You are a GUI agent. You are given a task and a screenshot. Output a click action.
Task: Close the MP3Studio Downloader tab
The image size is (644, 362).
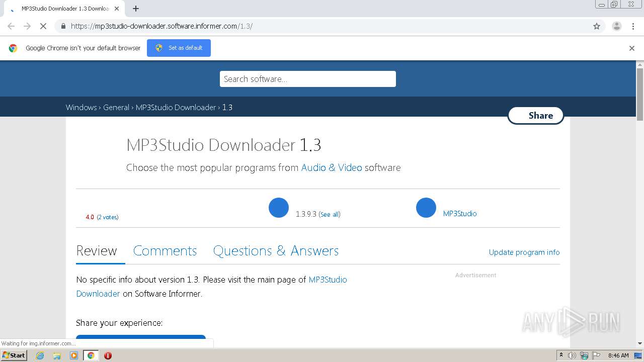click(x=117, y=9)
